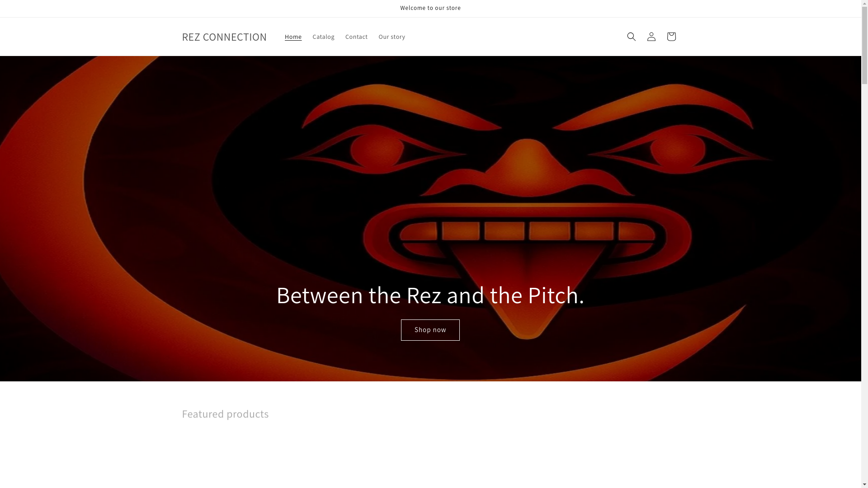This screenshot has width=868, height=488.
Task: Open the Contact menu item
Action: [x=356, y=37]
